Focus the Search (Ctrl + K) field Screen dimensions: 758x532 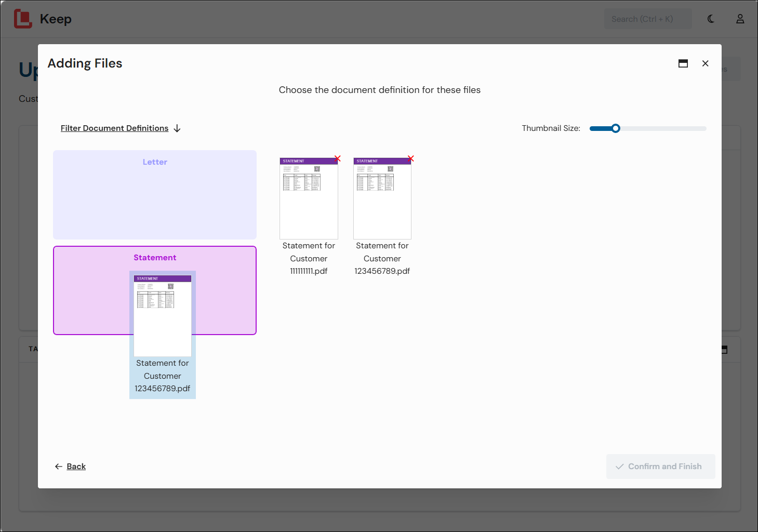(648, 19)
